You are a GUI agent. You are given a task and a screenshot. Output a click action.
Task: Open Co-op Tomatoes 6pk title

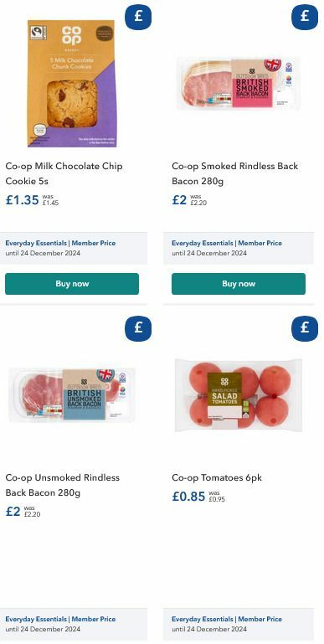(217, 477)
